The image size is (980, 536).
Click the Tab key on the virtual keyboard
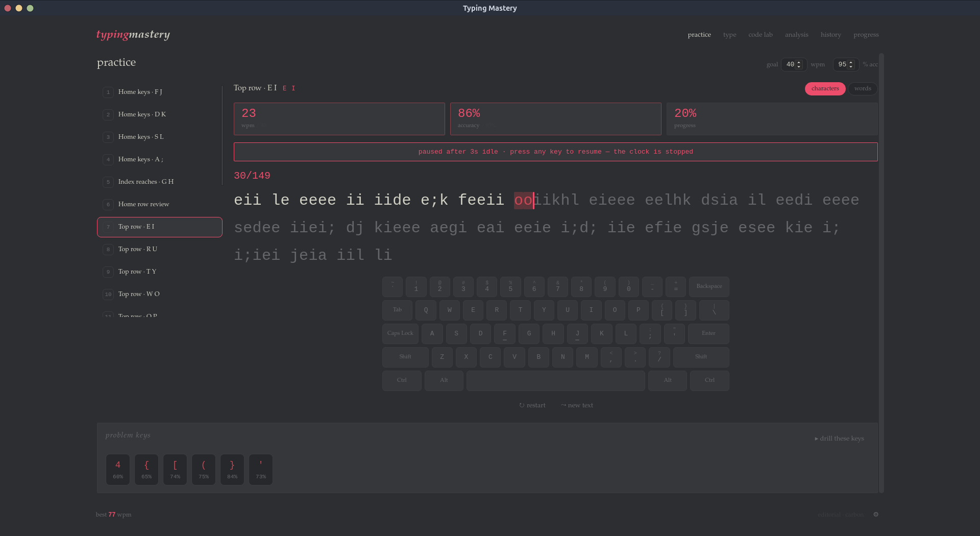(x=397, y=310)
